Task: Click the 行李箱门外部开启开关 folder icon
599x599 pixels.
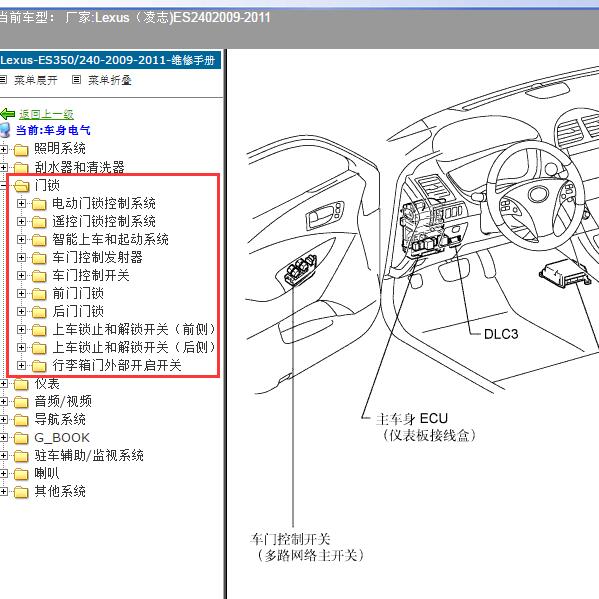Action: pyautogui.click(x=39, y=366)
